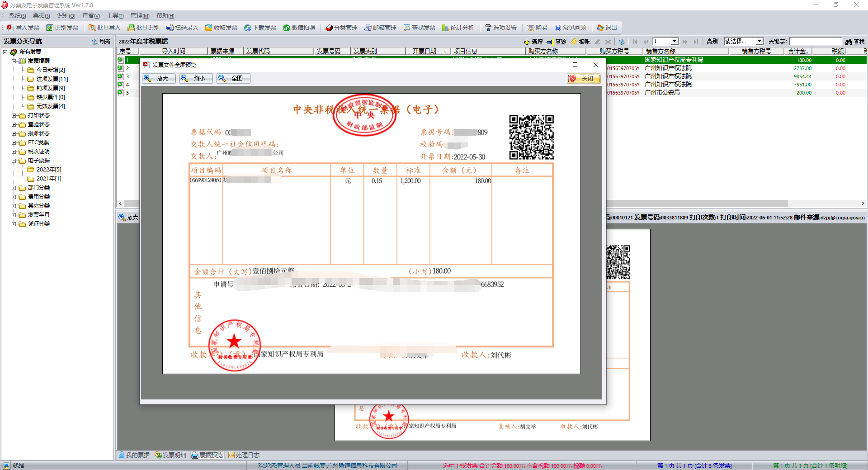Zoom out with 缩小 in preview dialog
868x470 pixels.
pyautogui.click(x=196, y=78)
